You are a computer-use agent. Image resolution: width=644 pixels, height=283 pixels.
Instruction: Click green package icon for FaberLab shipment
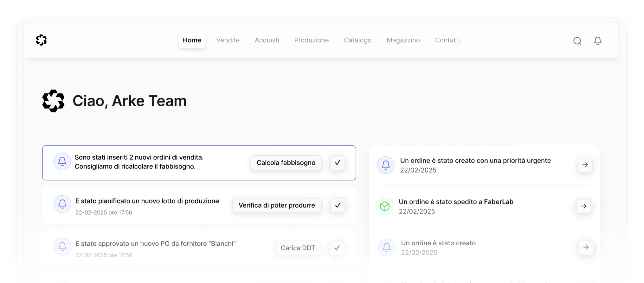point(384,206)
